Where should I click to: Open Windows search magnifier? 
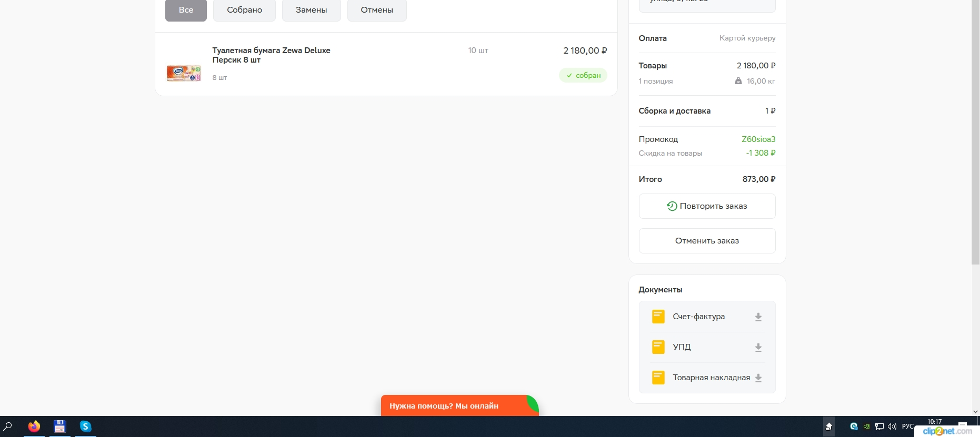click(x=8, y=426)
